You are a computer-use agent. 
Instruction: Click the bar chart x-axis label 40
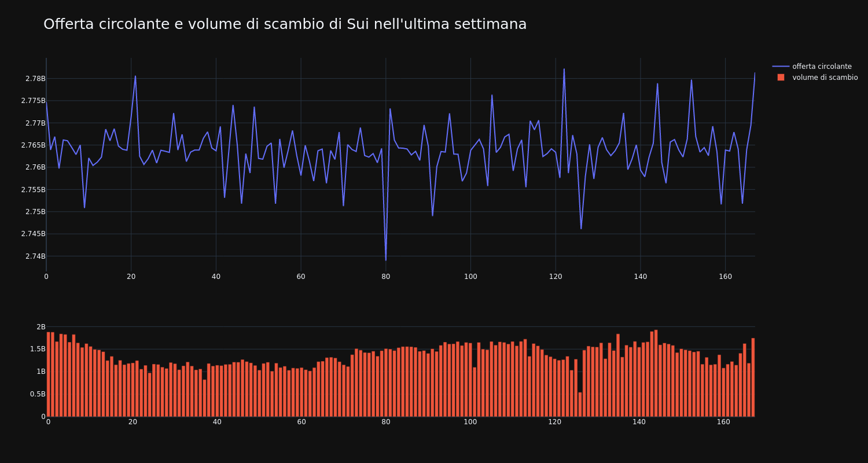(x=217, y=422)
